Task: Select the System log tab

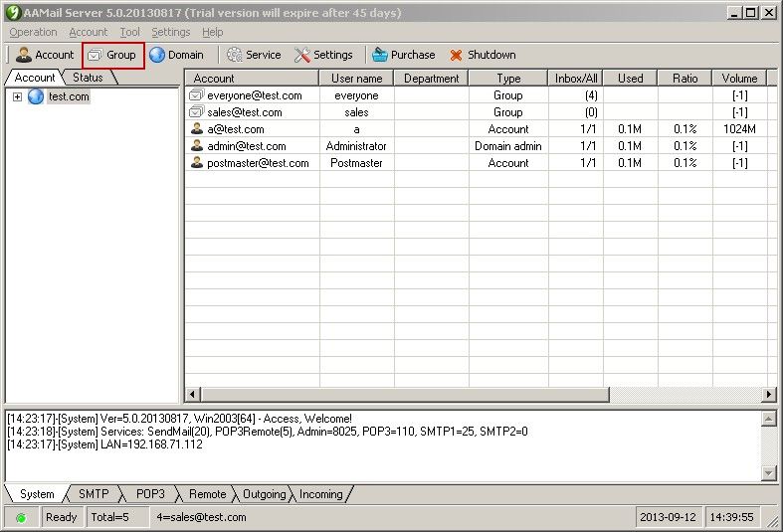Action: coord(37,494)
